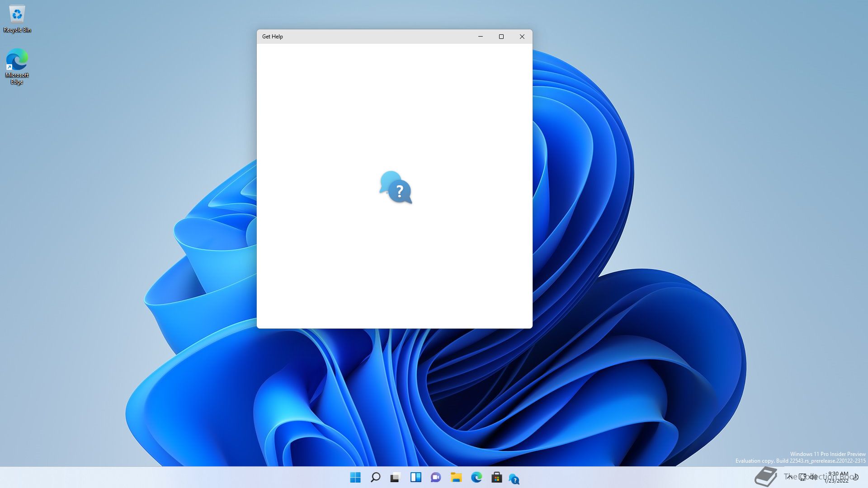Select the Microsoft Edge desktop shortcut

pos(17,66)
